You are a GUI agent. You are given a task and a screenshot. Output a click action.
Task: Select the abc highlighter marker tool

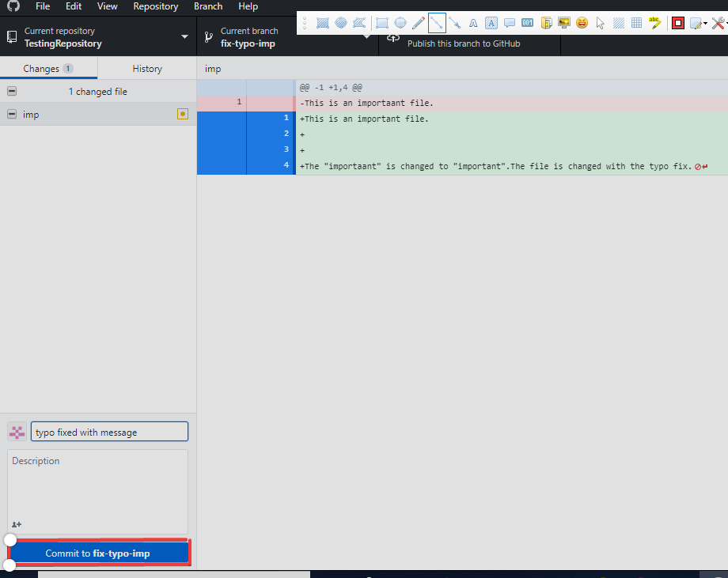pos(654,23)
